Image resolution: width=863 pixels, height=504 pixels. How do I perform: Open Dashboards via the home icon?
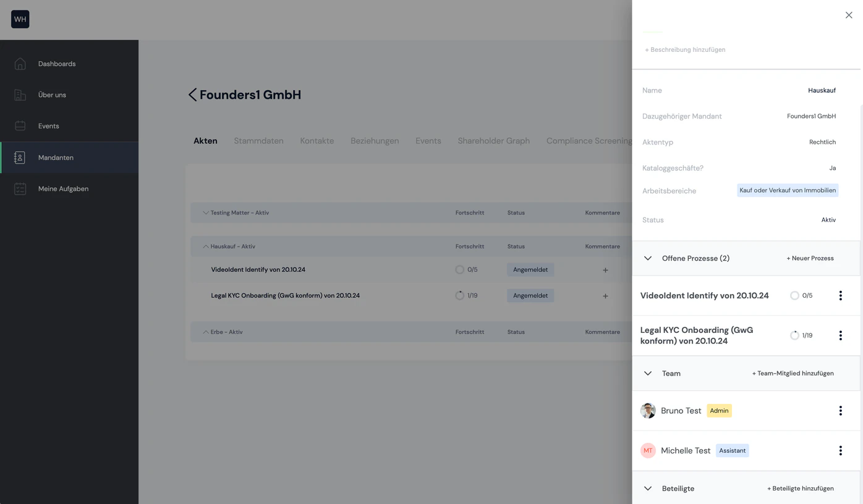20,64
